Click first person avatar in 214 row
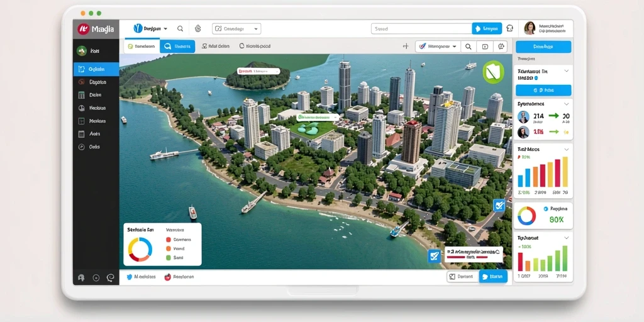Image resolution: width=644 pixels, height=322 pixels. [523, 117]
